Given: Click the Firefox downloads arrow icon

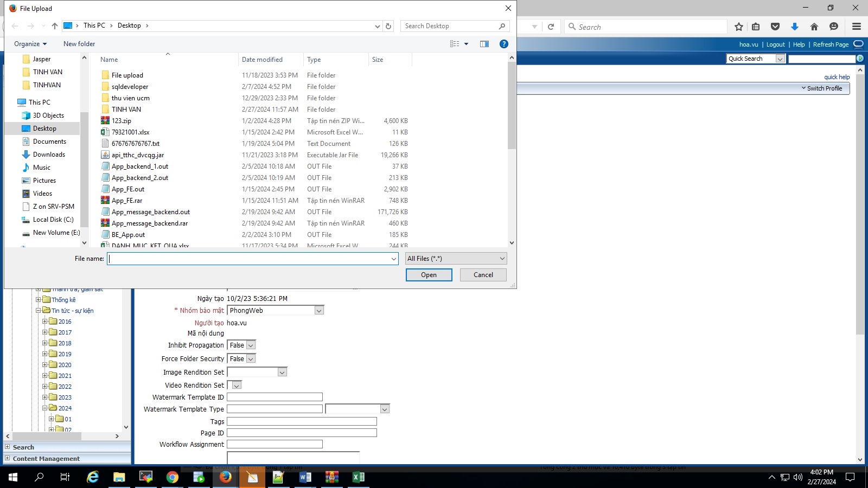Looking at the screenshot, I should click(x=795, y=27).
